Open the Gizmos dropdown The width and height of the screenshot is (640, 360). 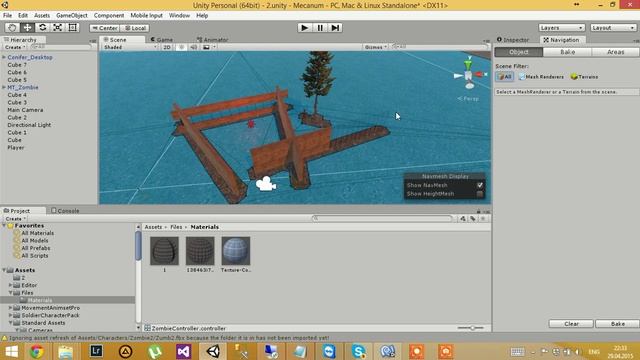376,47
